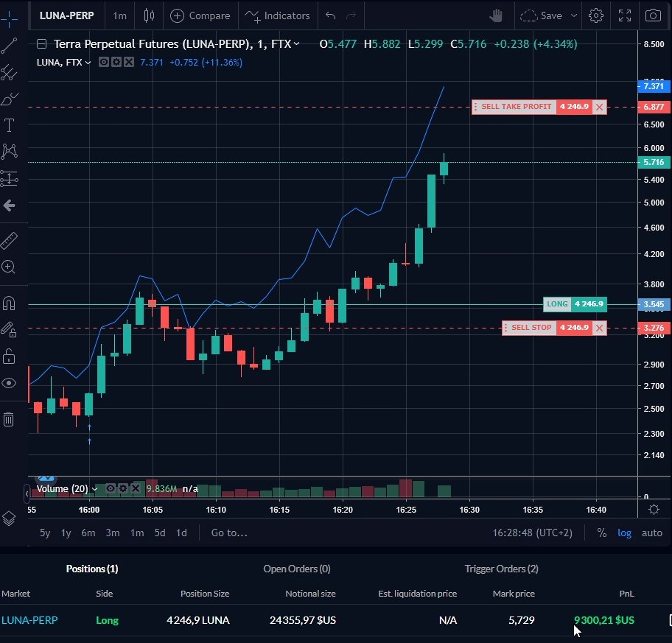
Task: Select the trend line drawing tool
Action: coord(9,46)
